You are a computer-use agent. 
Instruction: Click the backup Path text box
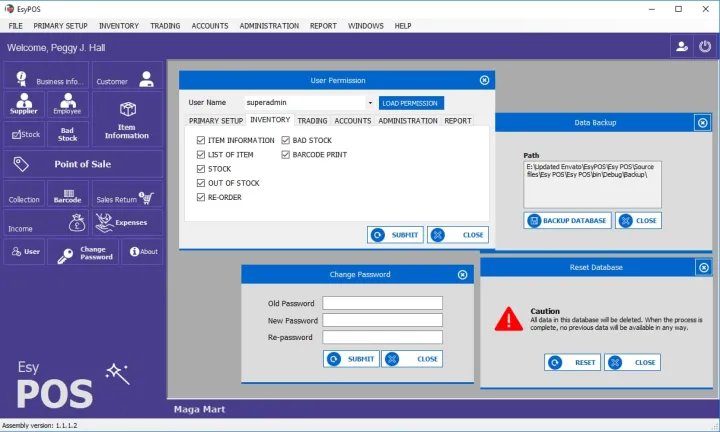tap(592, 185)
